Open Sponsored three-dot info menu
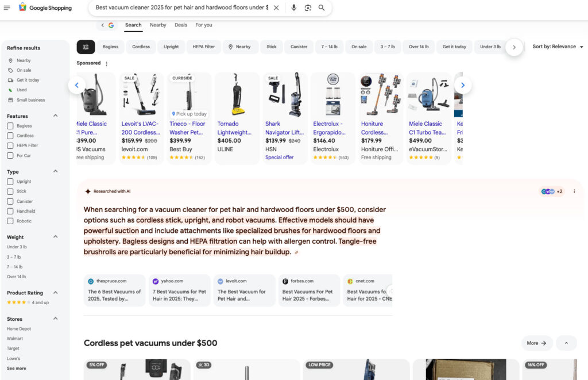This screenshot has height=380, width=588. click(106, 63)
